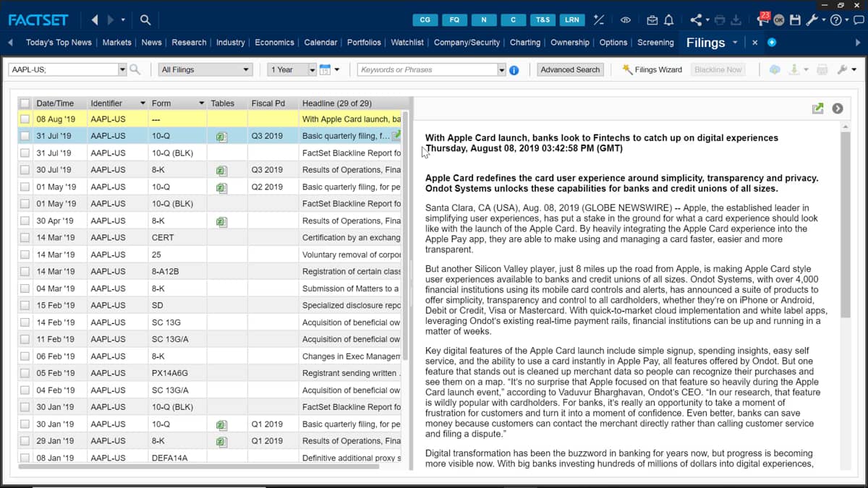This screenshot has height=488, width=868.
Task: Open the LRN shortcut button
Action: tap(572, 20)
